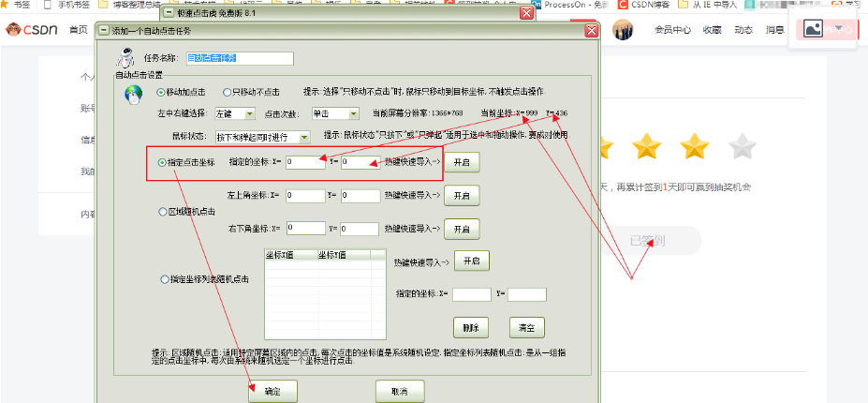Click the 坐标Y值 column header

(x=345, y=255)
